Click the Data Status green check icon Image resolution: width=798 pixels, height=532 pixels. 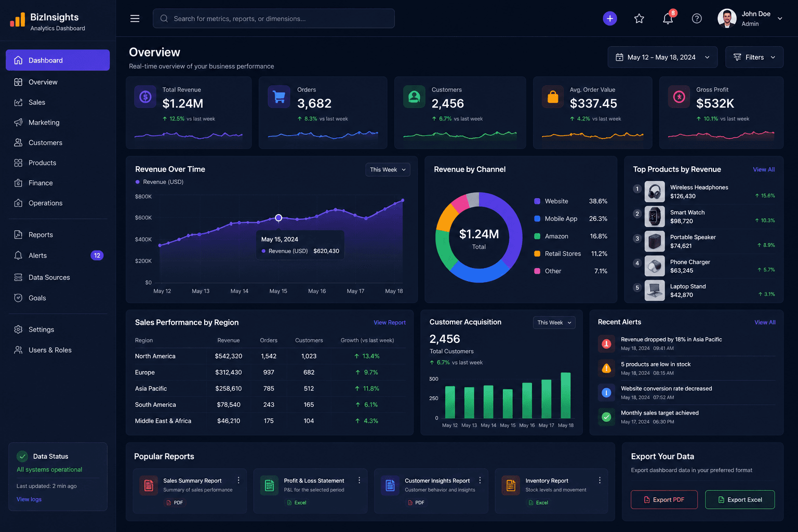click(22, 456)
